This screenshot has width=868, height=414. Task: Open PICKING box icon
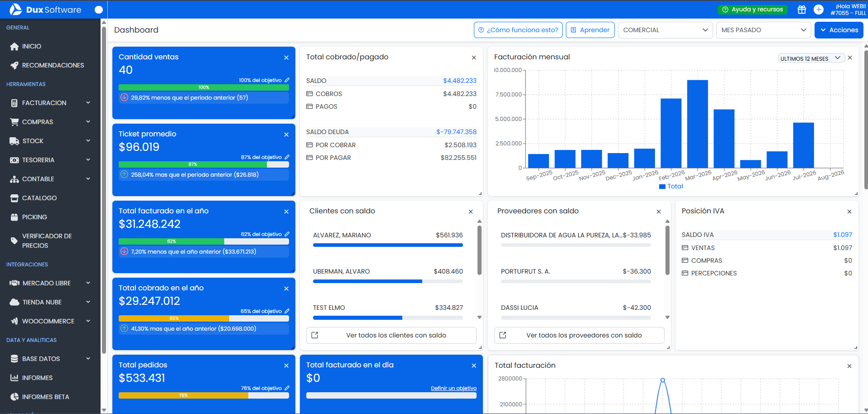point(14,217)
